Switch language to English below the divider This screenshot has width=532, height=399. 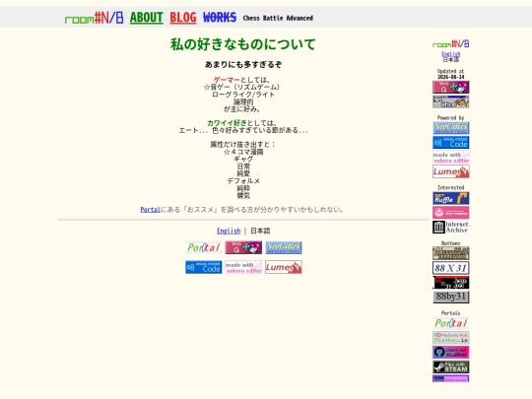229,232
